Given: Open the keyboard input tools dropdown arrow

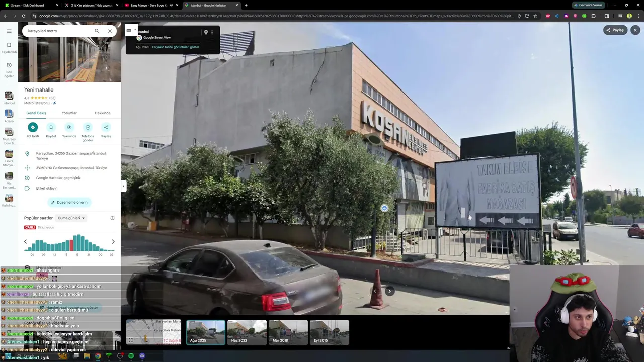Looking at the screenshot, I should tap(134, 31).
